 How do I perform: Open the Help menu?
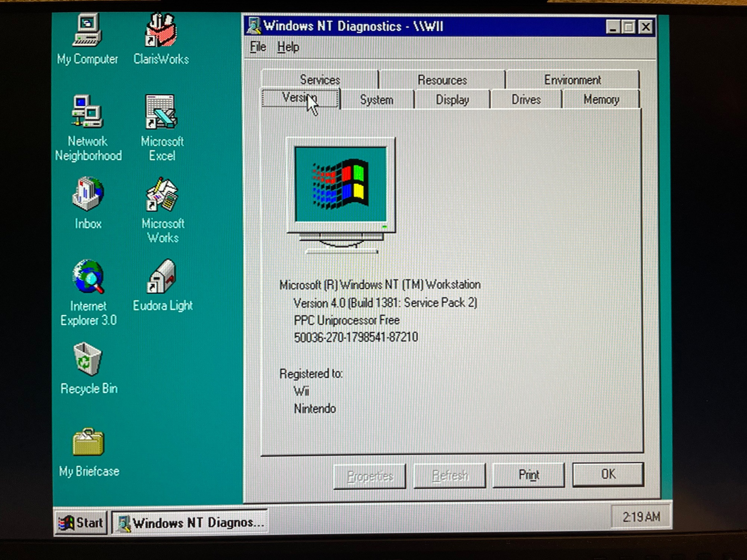tap(288, 47)
